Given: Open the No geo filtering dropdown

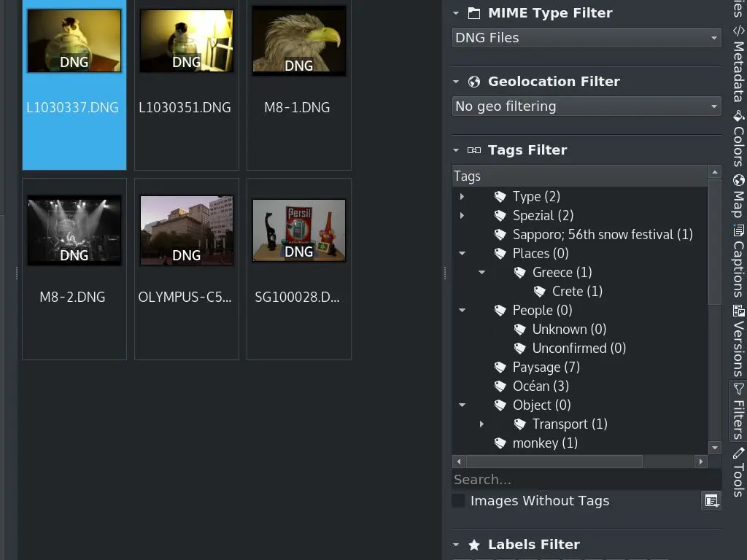Looking at the screenshot, I should click(x=586, y=106).
